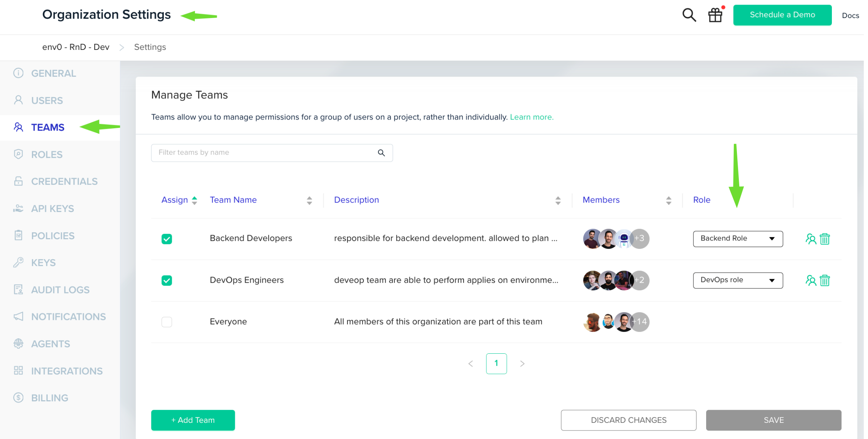Click the Add Team button
The width and height of the screenshot is (868, 439).
[x=193, y=420]
